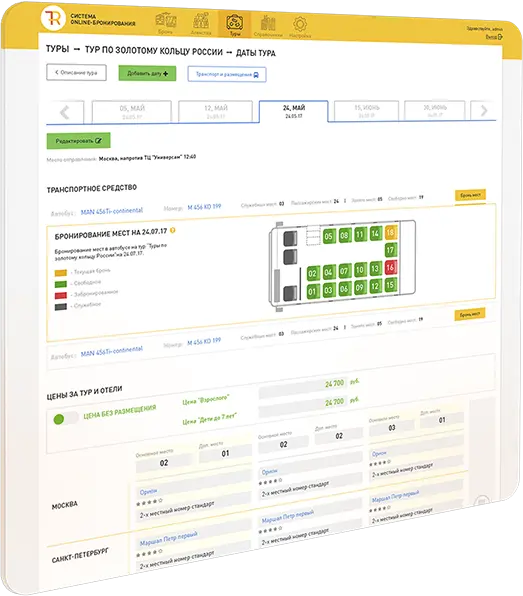This screenshot has width=523, height=596.
Task: Select the orange seat 18
Action: point(390,233)
